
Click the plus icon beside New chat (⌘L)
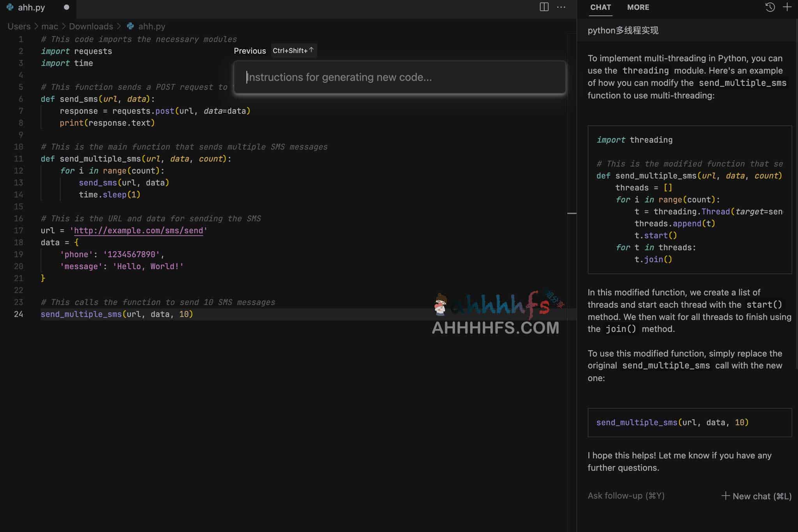(x=726, y=496)
